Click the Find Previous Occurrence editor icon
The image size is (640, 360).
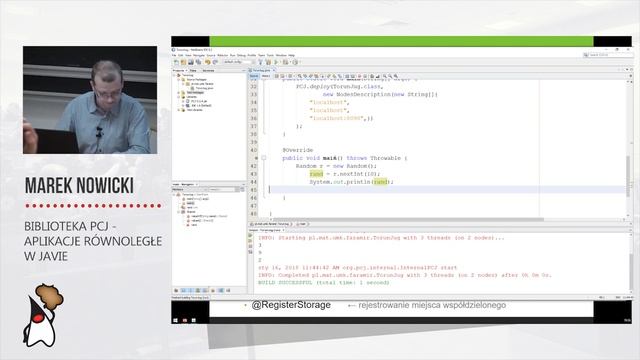pos(305,76)
